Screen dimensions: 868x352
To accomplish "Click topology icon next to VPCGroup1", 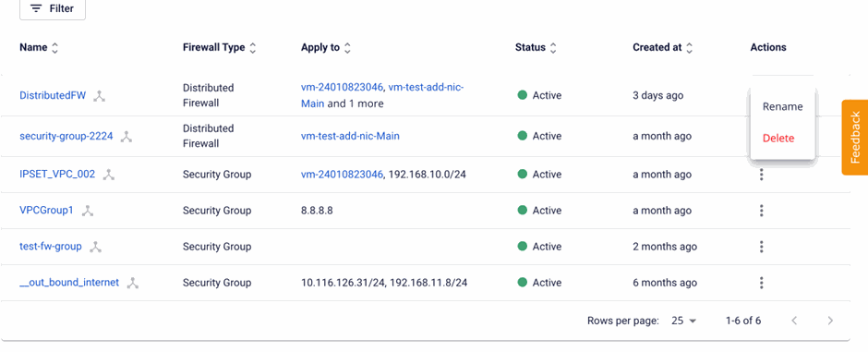I will click(x=88, y=211).
